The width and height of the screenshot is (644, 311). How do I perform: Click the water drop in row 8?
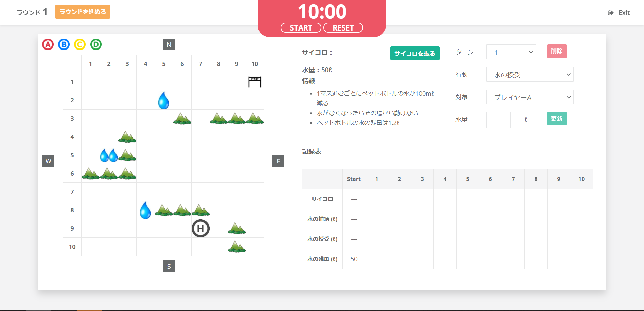pyautogui.click(x=145, y=210)
